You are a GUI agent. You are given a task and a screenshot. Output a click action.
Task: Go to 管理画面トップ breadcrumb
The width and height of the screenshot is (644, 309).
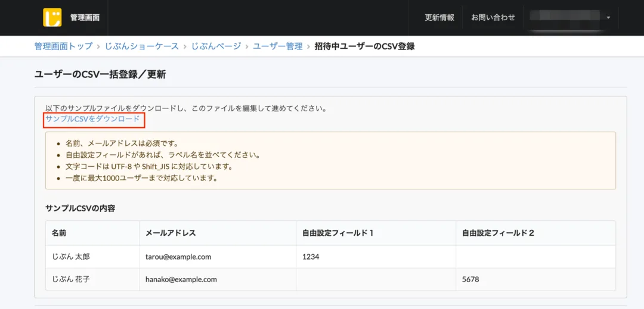click(x=64, y=46)
